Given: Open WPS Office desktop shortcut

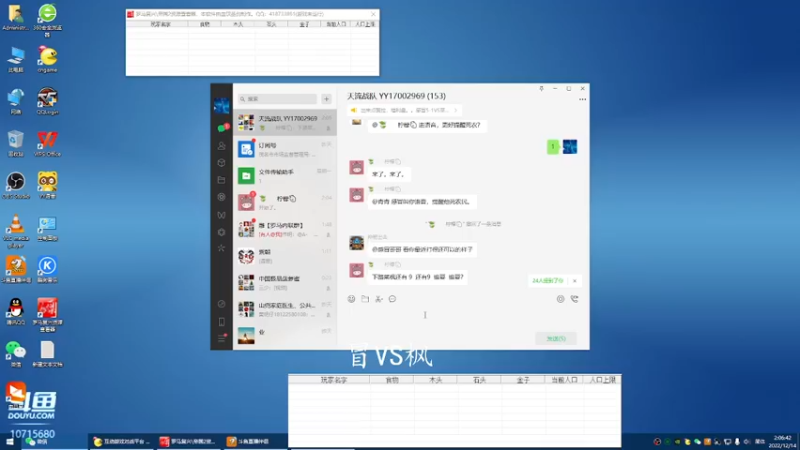Looking at the screenshot, I should click(x=47, y=143).
